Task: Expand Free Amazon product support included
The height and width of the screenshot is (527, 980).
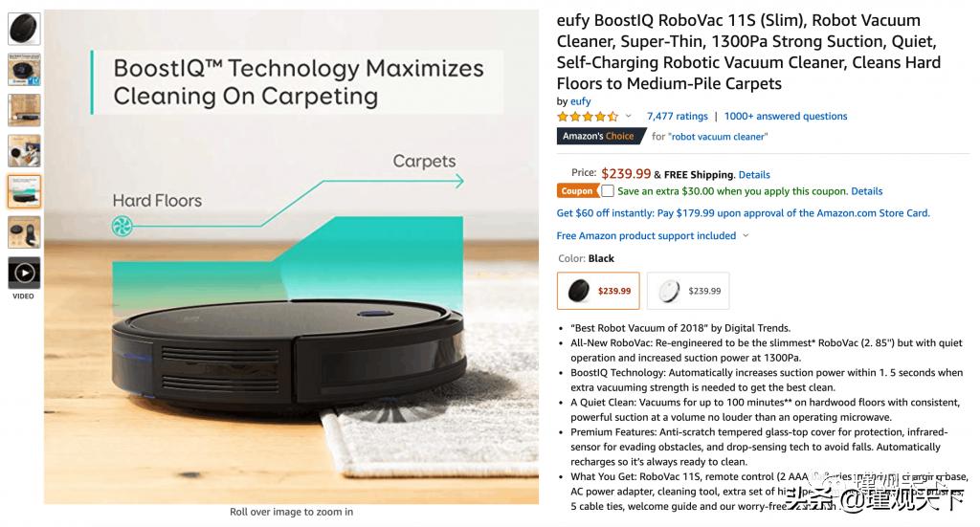Action: pos(652,235)
